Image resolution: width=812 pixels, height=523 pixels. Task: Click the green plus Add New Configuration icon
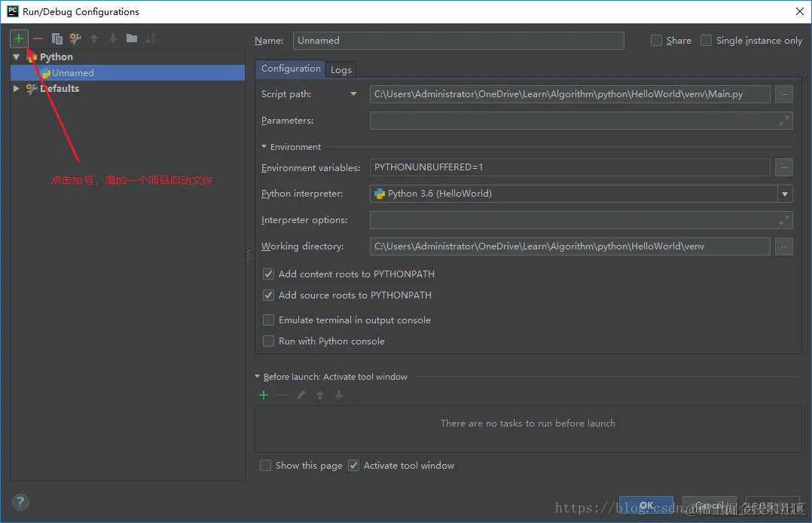[x=19, y=38]
